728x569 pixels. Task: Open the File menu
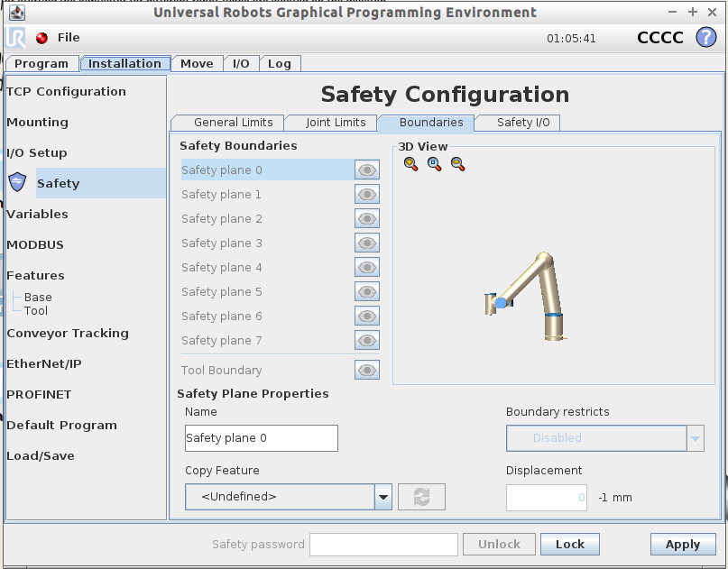[x=69, y=38]
